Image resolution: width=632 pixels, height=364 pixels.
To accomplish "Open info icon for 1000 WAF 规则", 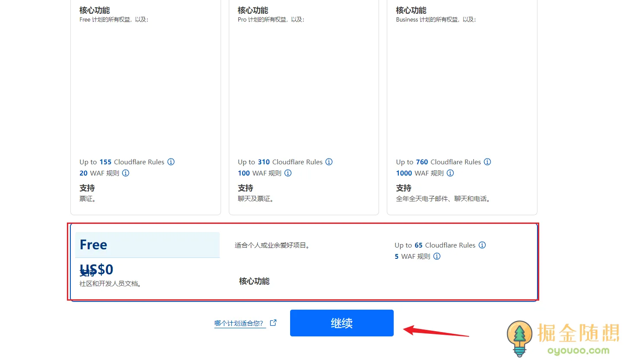I will click(x=450, y=173).
